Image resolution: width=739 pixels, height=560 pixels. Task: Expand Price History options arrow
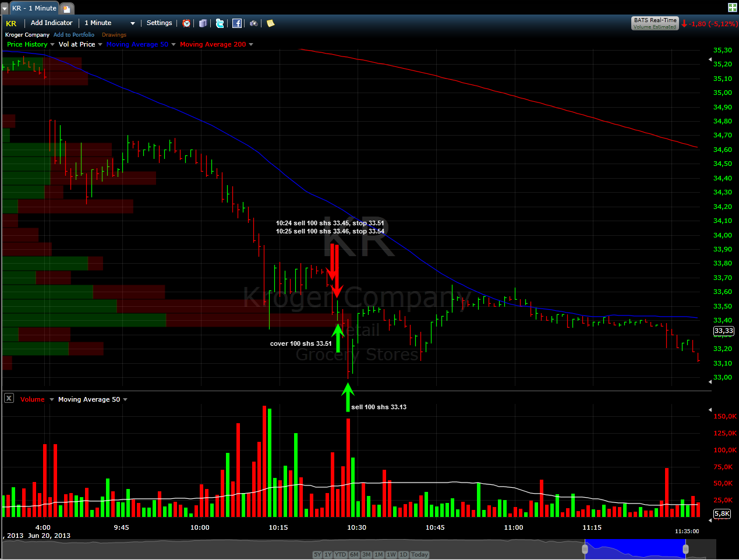[x=52, y=44]
